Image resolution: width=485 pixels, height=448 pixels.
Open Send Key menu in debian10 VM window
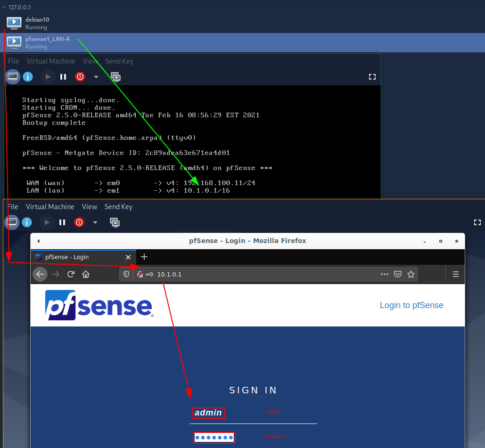point(118,207)
